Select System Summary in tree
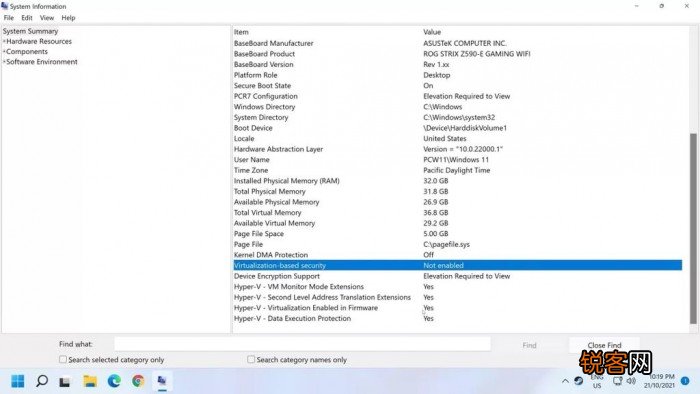 30,31
